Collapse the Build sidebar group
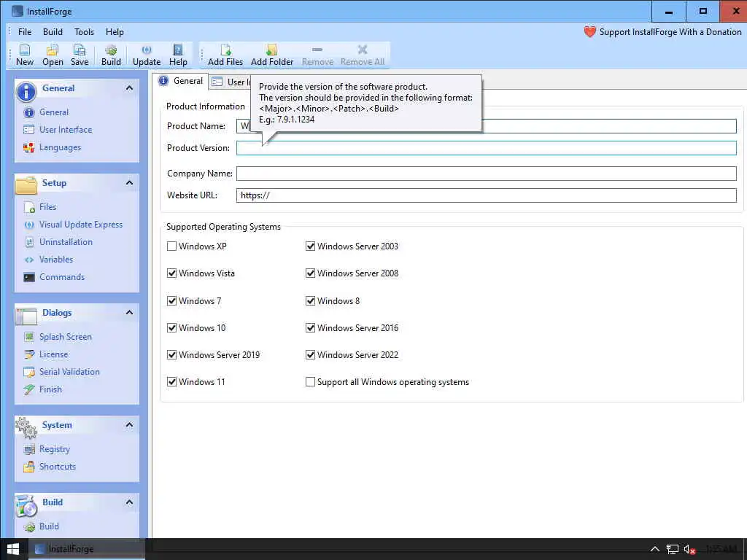Viewport: 747px width, 560px height. pos(129,502)
